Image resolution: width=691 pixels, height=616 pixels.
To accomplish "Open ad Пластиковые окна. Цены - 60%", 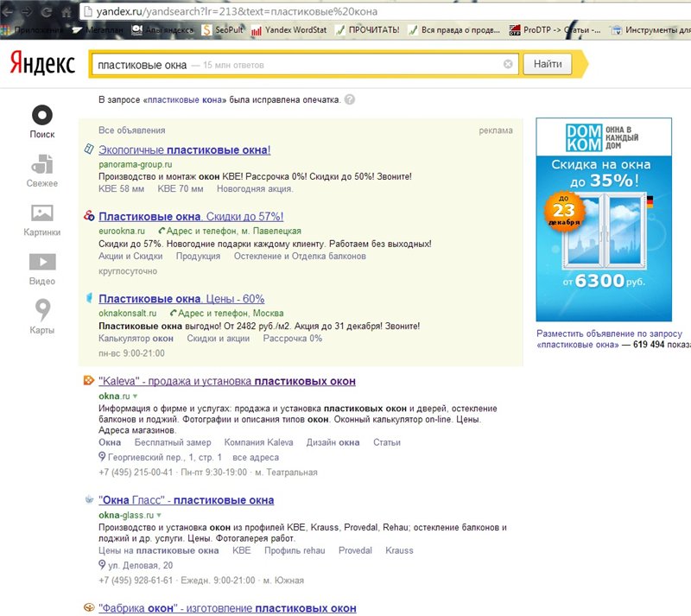I will coord(181,299).
